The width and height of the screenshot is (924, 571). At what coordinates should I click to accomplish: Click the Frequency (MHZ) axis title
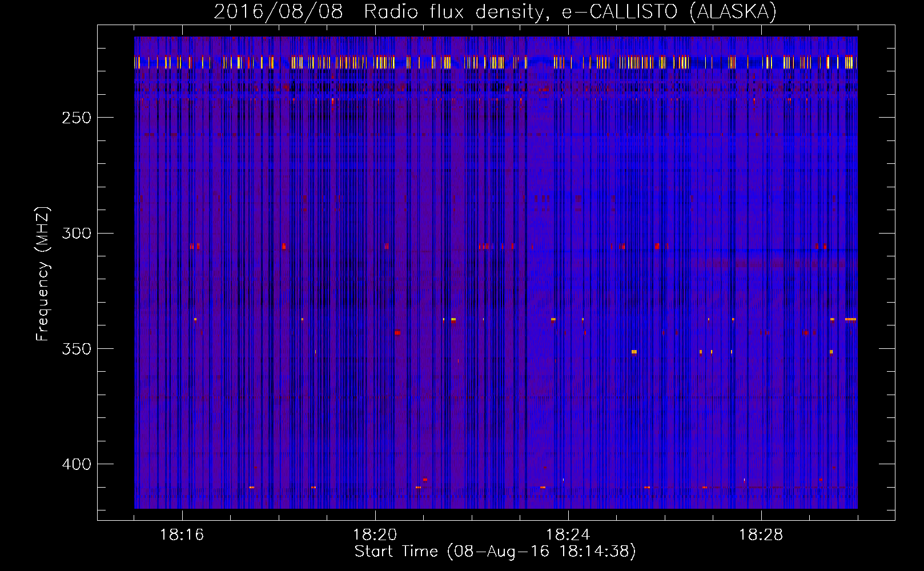tap(43, 274)
